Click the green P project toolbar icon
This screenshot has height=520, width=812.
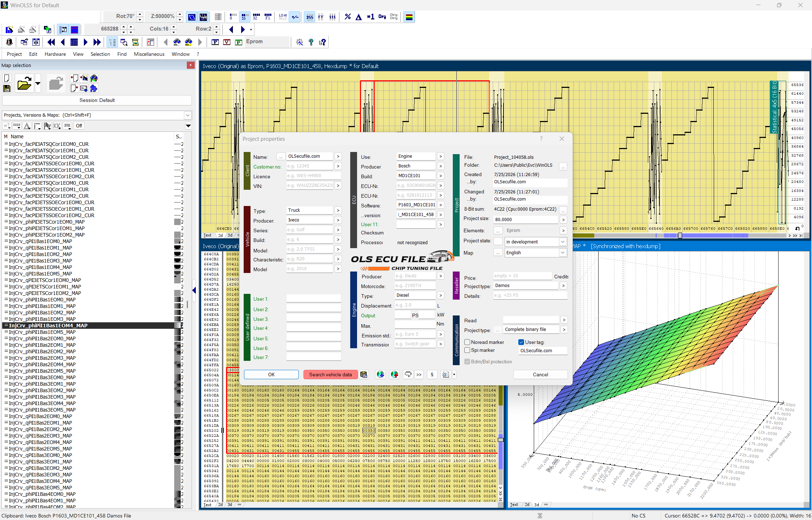point(238,42)
